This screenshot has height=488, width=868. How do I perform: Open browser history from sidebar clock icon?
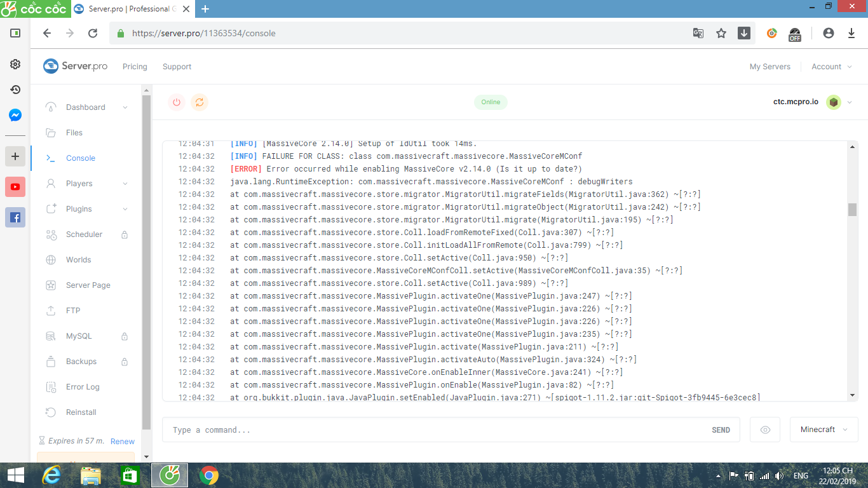click(15, 90)
